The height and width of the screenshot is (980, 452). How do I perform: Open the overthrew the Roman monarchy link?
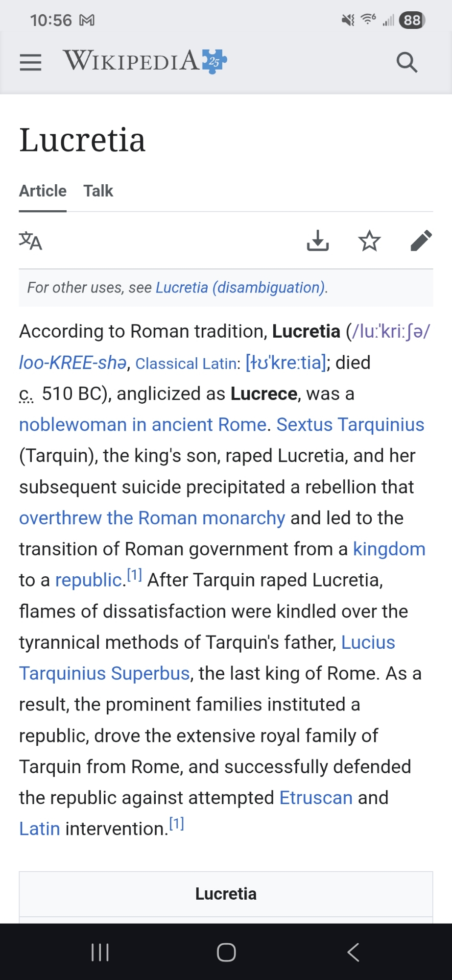[x=152, y=518]
